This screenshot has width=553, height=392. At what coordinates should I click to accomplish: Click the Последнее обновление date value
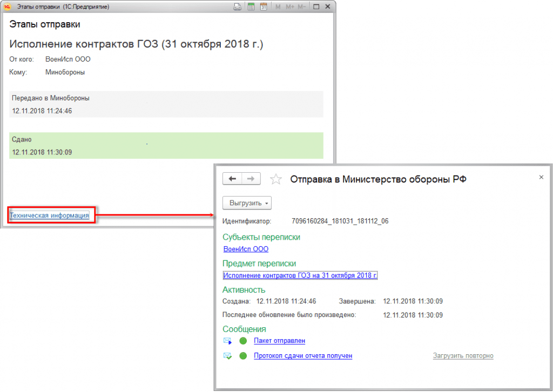(x=413, y=315)
